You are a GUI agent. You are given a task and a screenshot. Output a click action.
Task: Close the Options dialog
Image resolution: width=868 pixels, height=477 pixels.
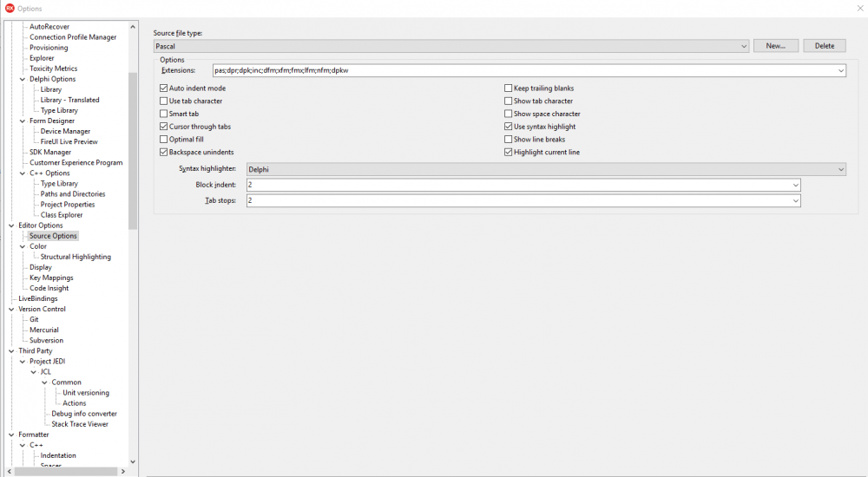coord(860,9)
